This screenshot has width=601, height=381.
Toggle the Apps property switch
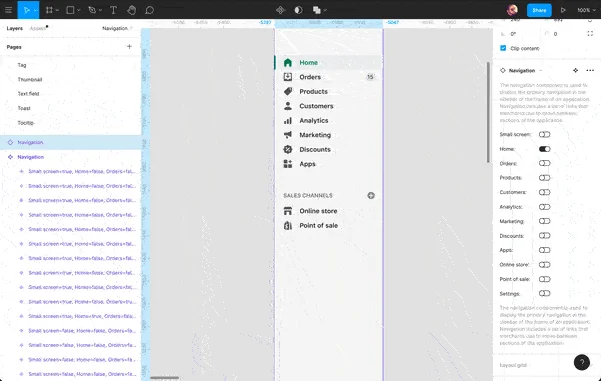tap(544, 250)
